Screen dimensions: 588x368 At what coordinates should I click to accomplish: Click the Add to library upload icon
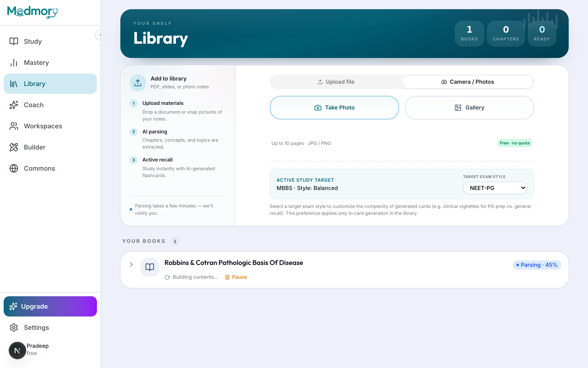pyautogui.click(x=138, y=83)
